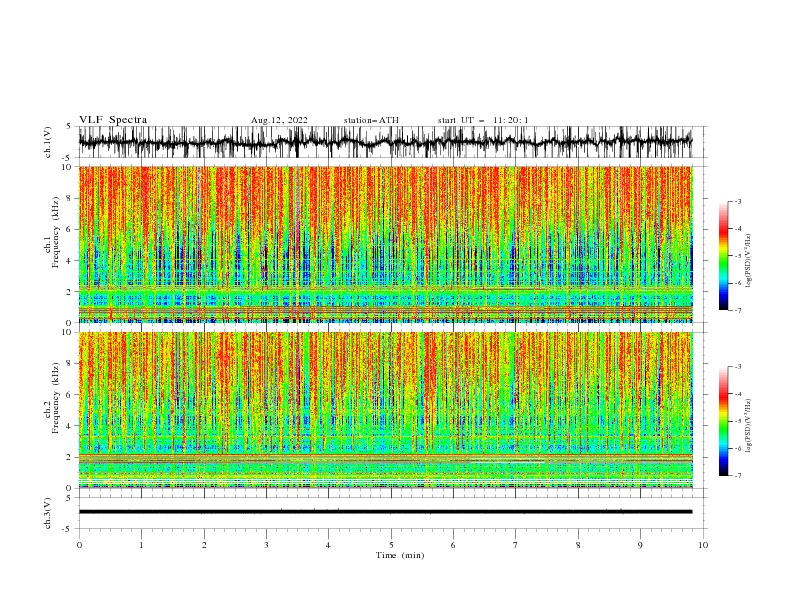Viewport: 792px width, 612px height.
Task: Click the '-3' label on ch.1 colorbar
Action: (738, 201)
